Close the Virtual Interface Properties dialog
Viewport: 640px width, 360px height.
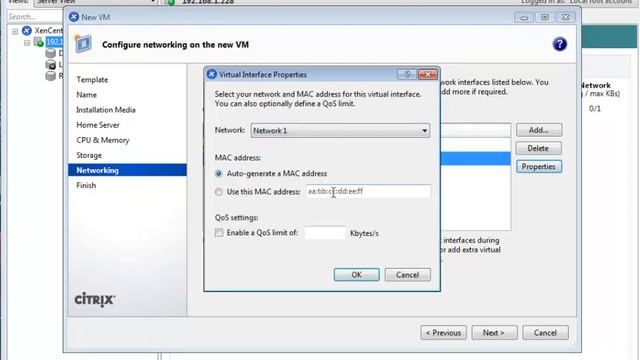pos(427,74)
